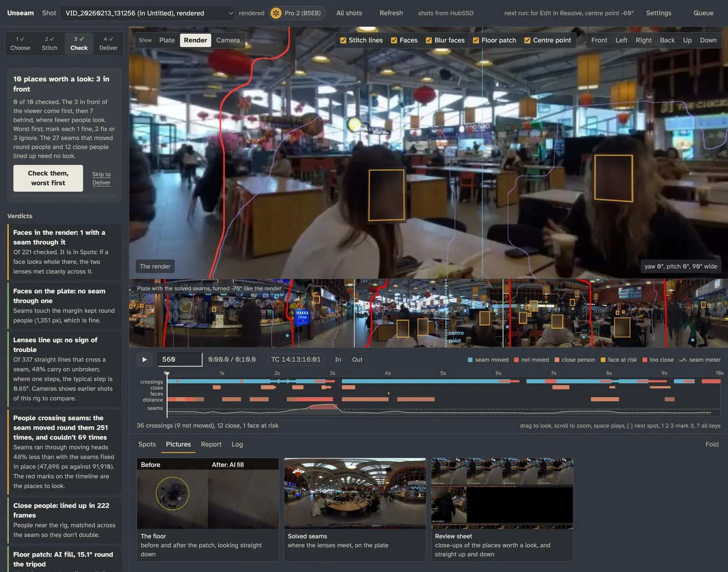Look toward the Front view
Image resolution: width=728 pixels, height=572 pixels.
coord(599,40)
